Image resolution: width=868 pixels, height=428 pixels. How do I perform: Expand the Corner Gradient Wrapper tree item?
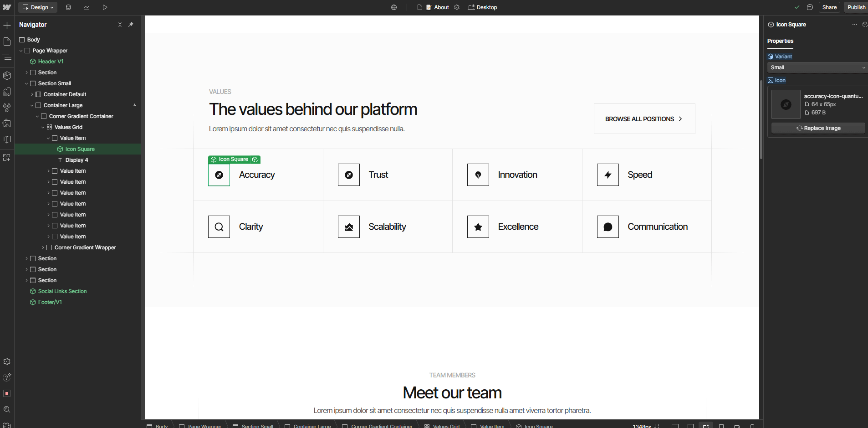click(43, 248)
